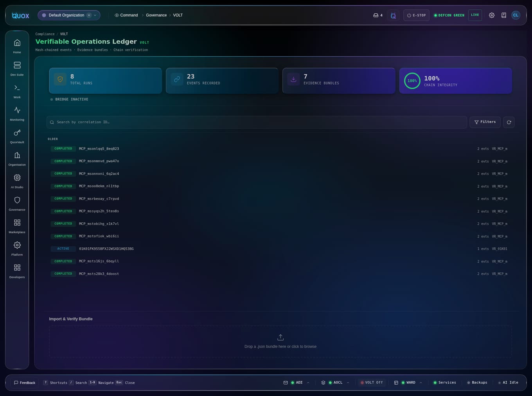Trigger the E-STOP button
532x396 pixels.
(x=416, y=15)
